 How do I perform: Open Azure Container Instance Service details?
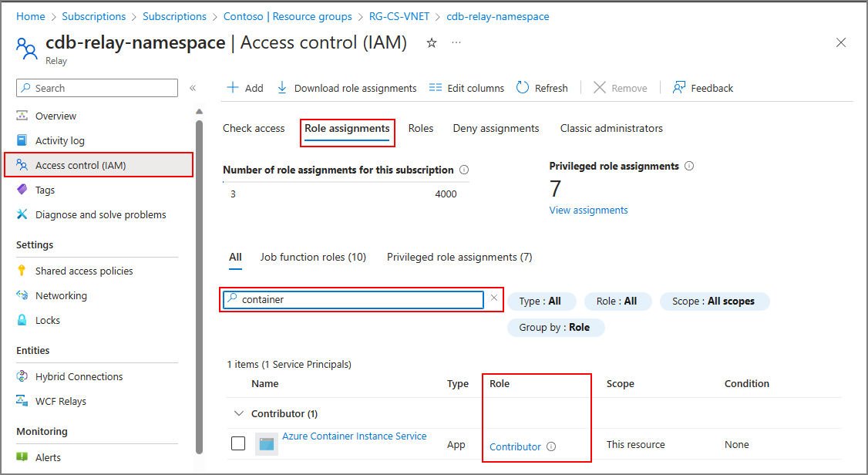click(x=354, y=436)
